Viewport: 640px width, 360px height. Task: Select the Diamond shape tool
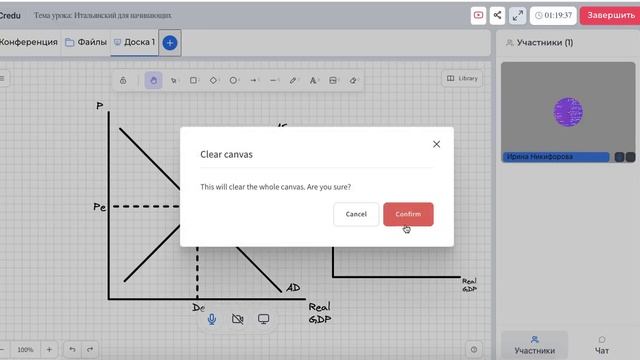tap(213, 80)
